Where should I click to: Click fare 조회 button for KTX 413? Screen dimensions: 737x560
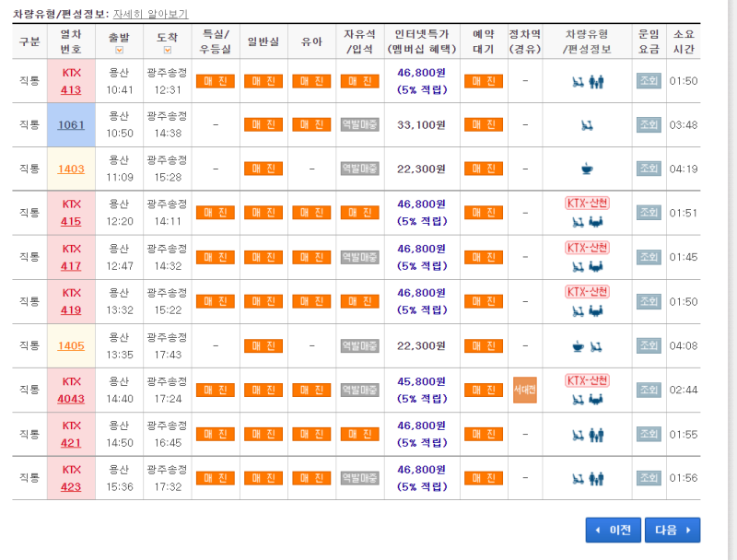[649, 81]
